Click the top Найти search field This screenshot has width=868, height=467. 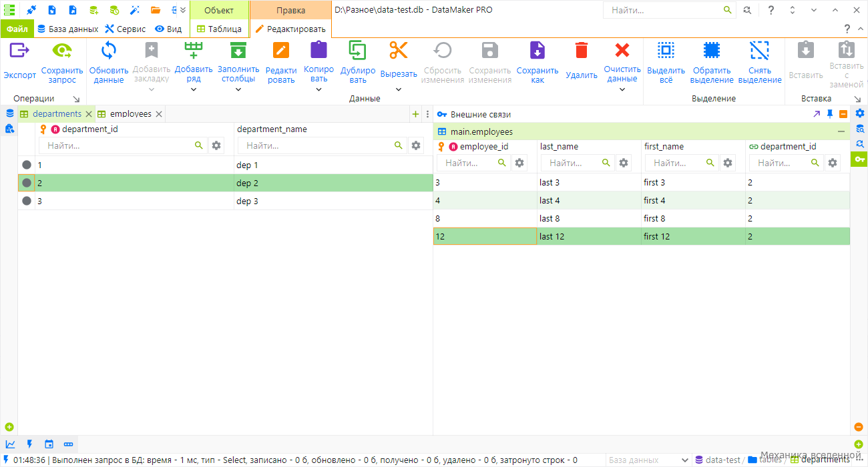pyautogui.click(x=668, y=10)
